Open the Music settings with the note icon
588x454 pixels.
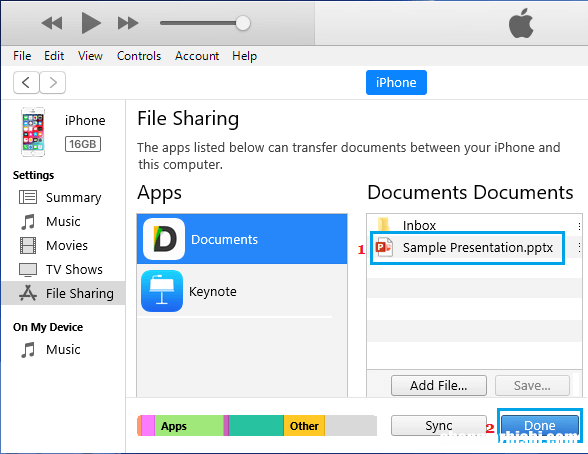pyautogui.click(x=28, y=222)
